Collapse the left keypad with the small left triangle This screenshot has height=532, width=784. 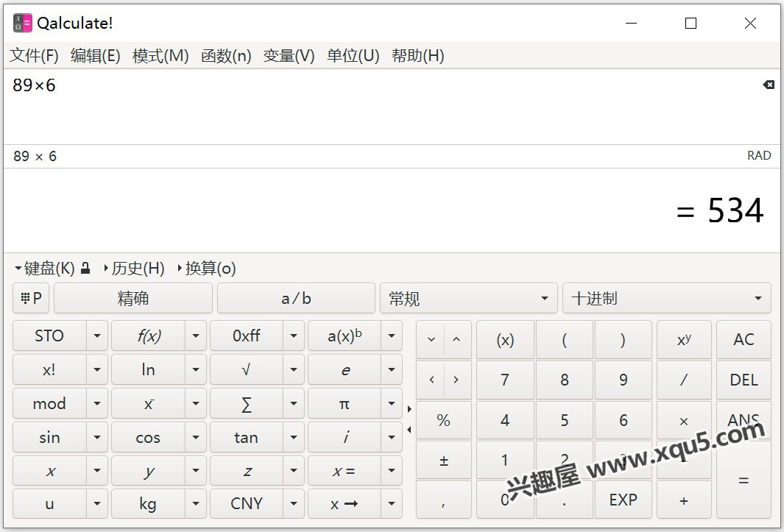409,430
